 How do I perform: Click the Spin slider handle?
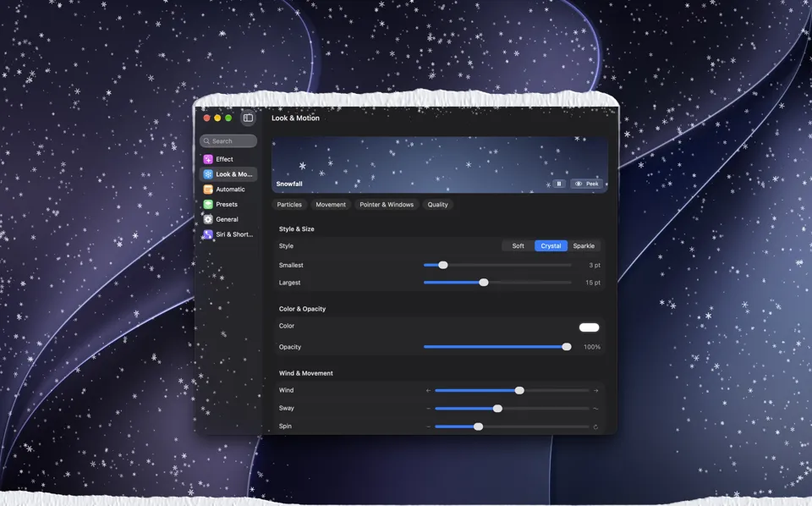click(x=479, y=426)
